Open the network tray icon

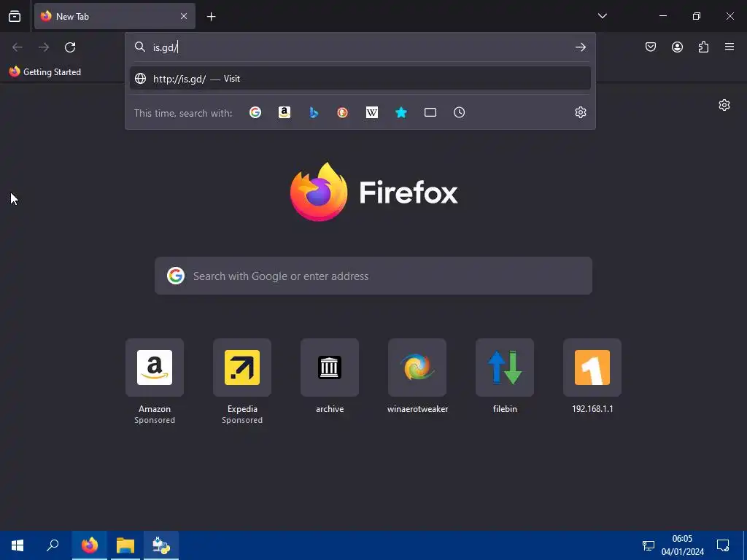coord(649,545)
